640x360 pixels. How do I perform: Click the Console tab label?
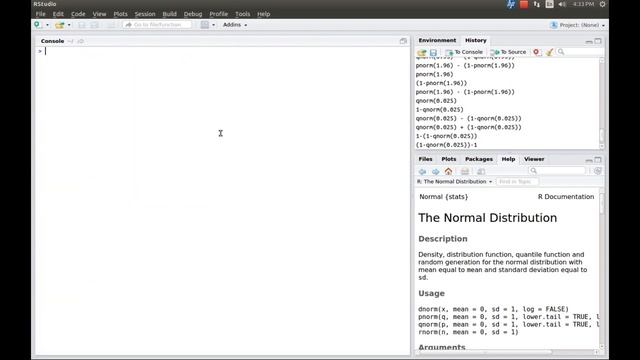pos(52,41)
